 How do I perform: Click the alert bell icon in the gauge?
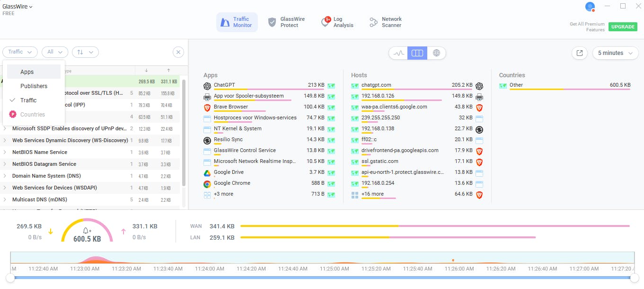coord(87,230)
